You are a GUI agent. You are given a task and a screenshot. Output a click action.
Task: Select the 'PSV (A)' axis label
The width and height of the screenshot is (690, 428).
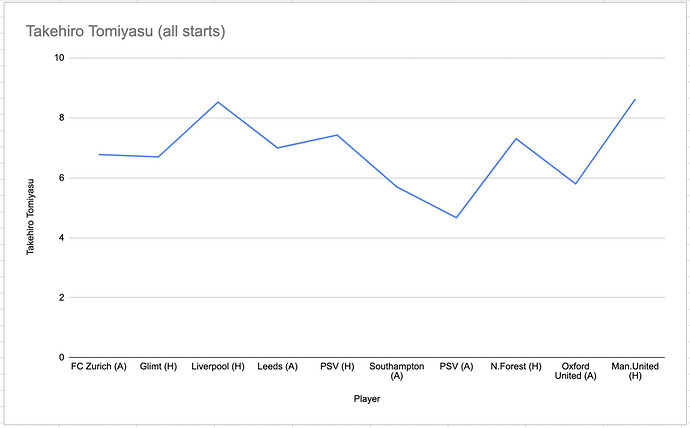point(456,367)
